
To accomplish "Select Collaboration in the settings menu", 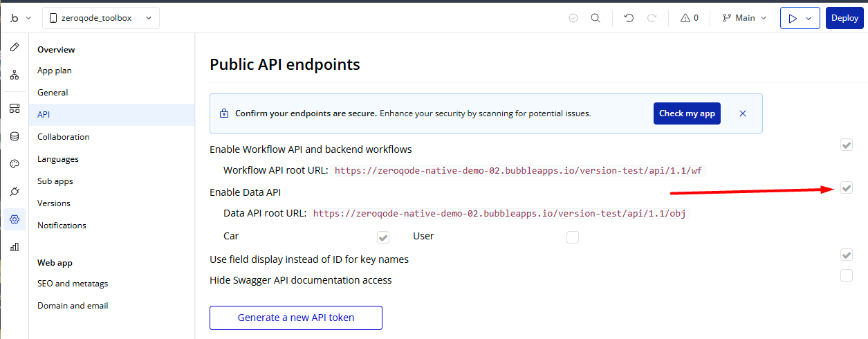I will point(64,137).
